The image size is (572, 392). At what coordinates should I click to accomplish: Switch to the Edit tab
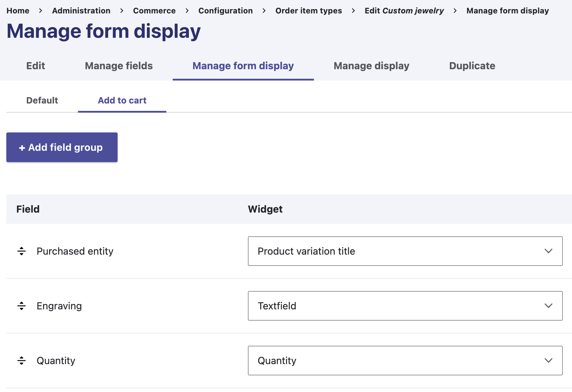(36, 66)
